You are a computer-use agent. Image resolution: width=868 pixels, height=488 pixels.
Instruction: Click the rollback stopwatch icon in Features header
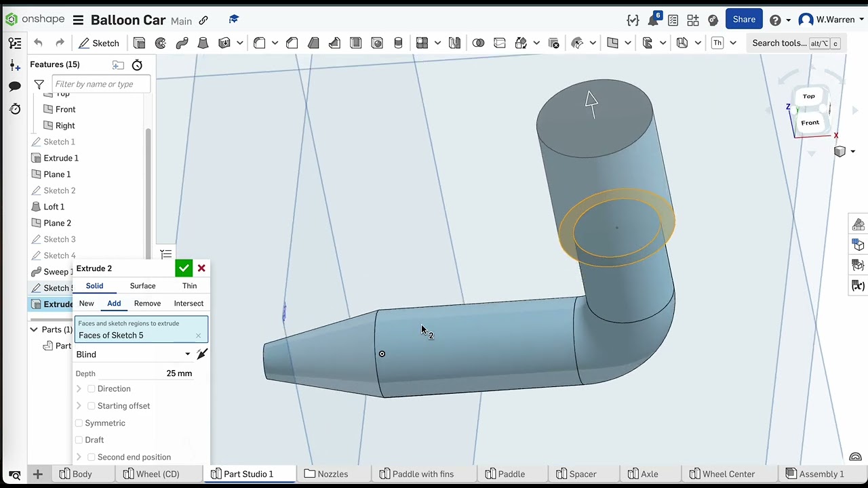click(137, 65)
